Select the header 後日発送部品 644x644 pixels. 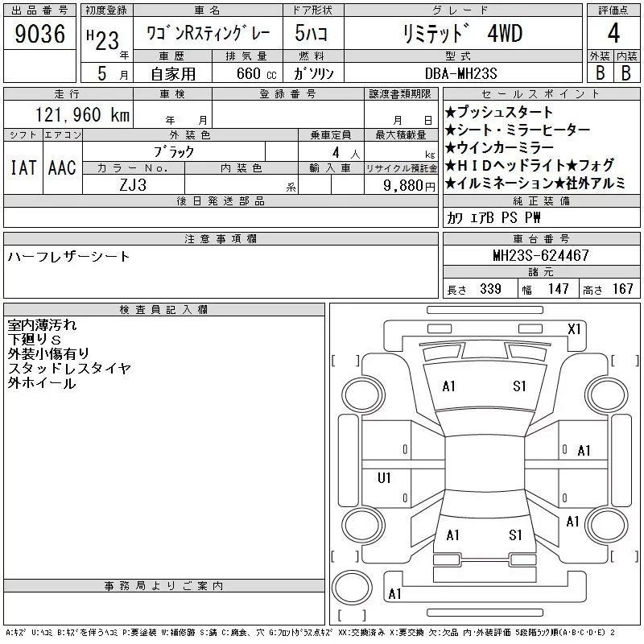[x=221, y=200]
